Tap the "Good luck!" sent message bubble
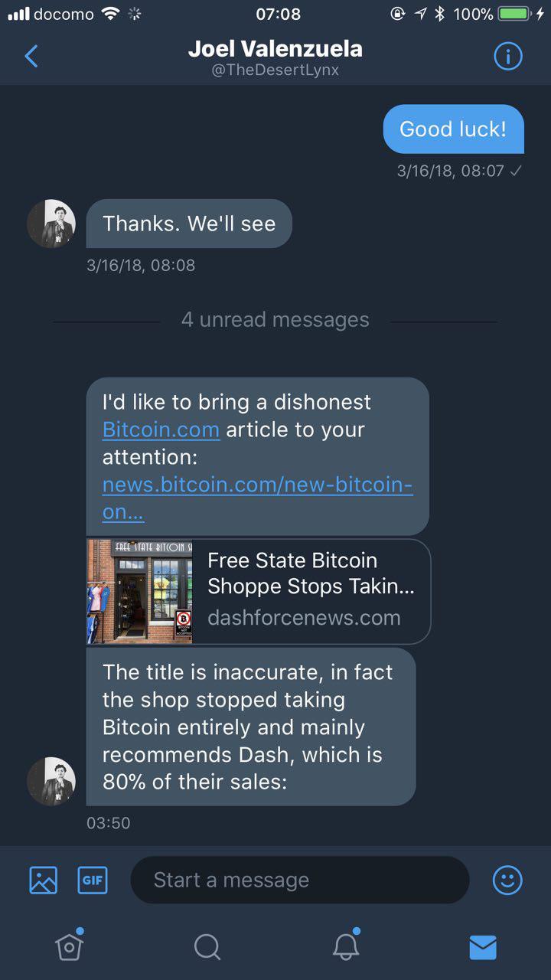The height and width of the screenshot is (980, 551). [453, 129]
